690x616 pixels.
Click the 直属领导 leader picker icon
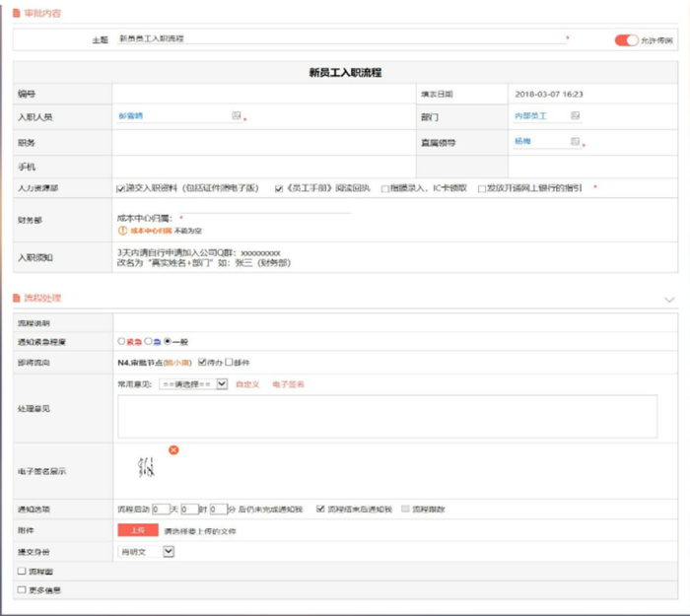coord(576,141)
